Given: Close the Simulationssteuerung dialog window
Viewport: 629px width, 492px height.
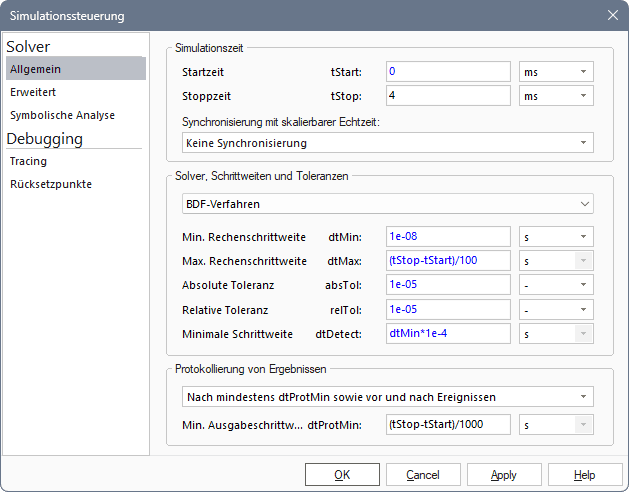Looking at the screenshot, I should [x=612, y=15].
